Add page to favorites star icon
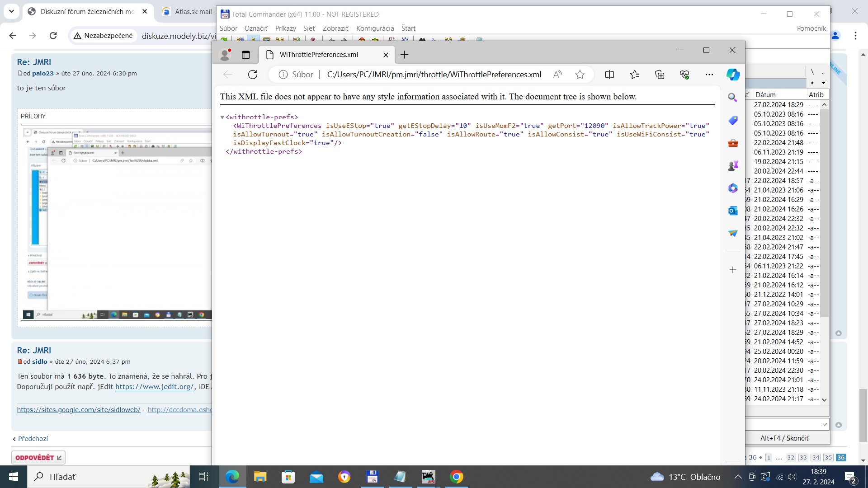Viewport: 868px width, 488px height. pyautogui.click(x=580, y=75)
